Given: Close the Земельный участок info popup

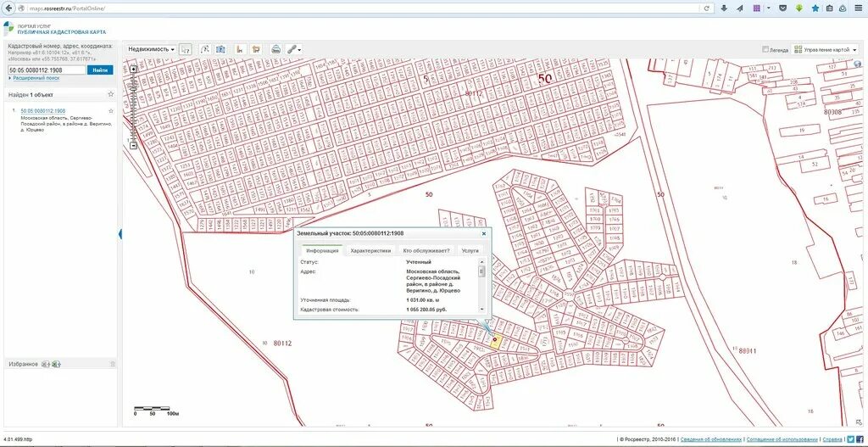Looking at the screenshot, I should pos(484,234).
